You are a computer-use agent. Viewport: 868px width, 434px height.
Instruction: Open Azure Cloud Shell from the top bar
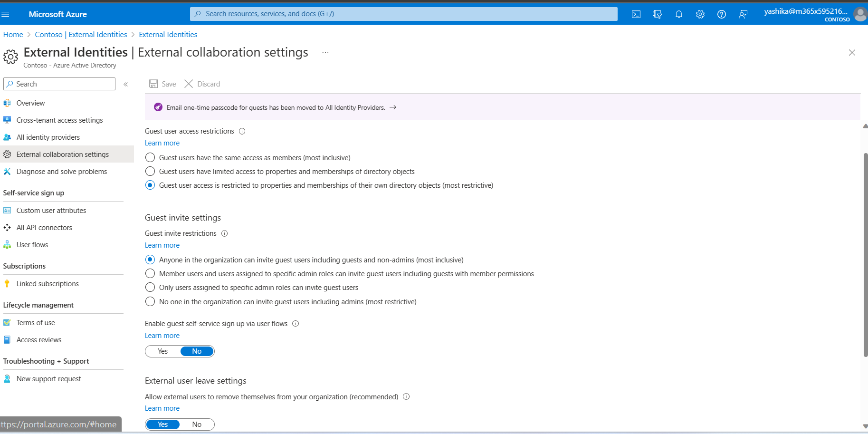[636, 14]
